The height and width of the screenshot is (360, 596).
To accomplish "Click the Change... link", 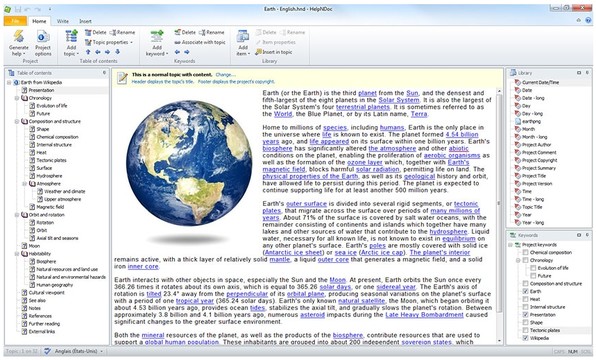I will coord(225,75).
